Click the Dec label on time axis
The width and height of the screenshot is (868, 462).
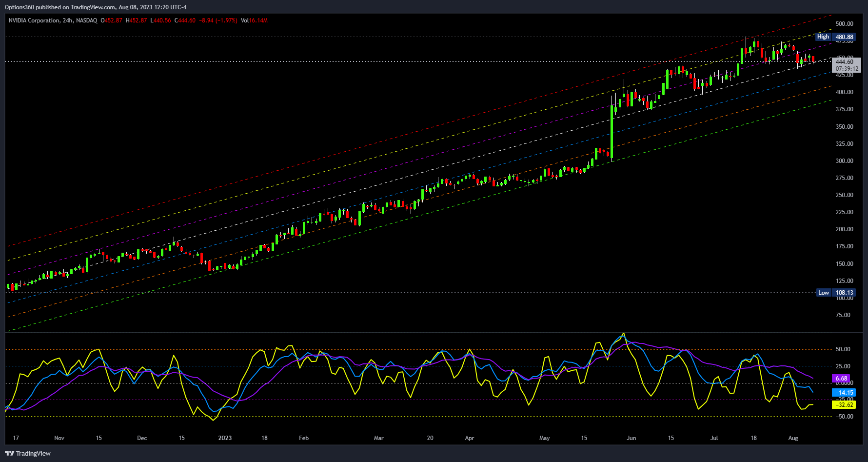point(142,438)
